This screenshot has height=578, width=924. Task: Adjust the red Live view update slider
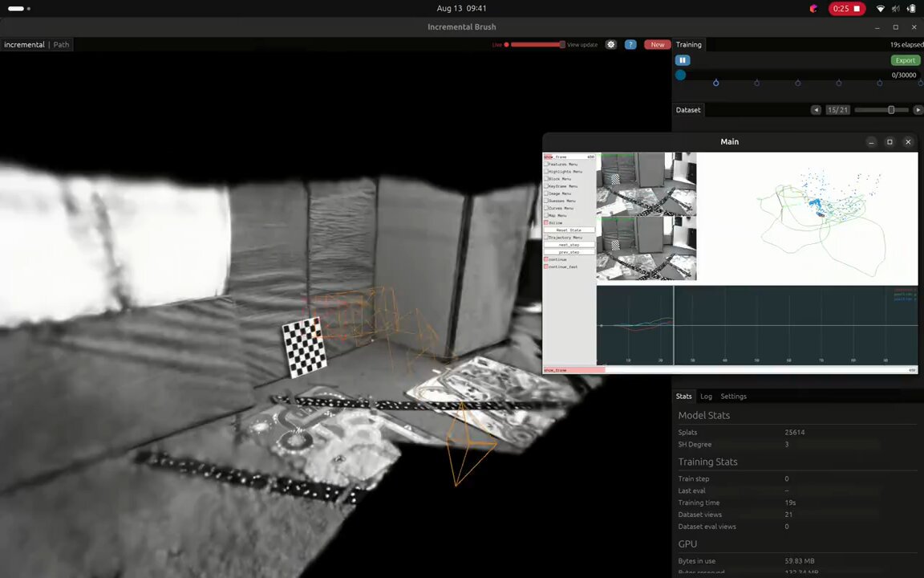[x=537, y=45]
